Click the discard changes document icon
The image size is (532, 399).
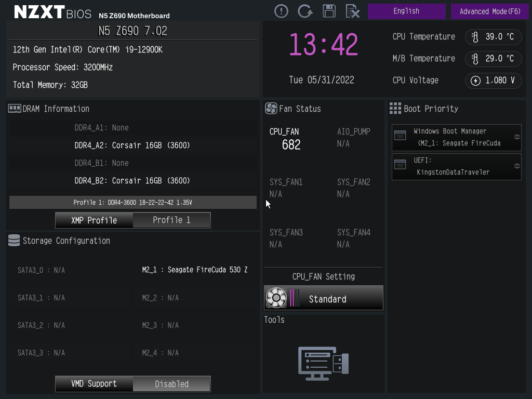[x=353, y=11]
